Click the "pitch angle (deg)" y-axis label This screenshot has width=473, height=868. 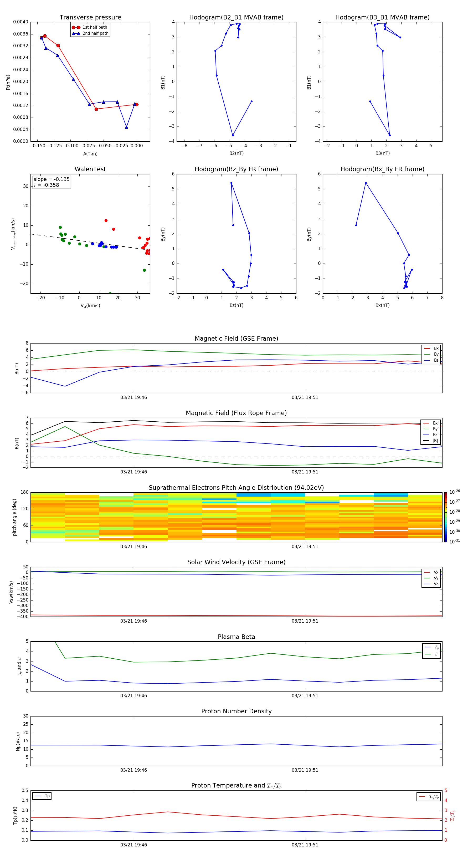14,517
